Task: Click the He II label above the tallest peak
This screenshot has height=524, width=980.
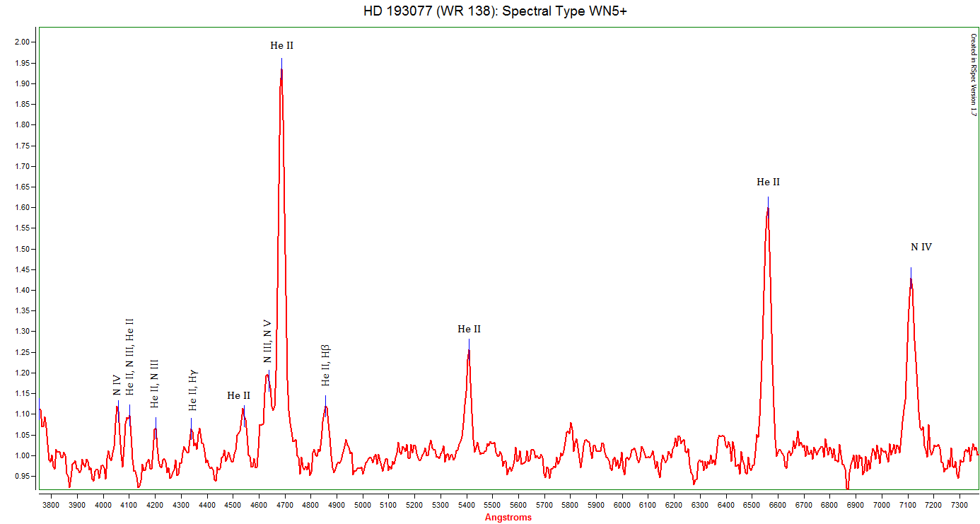Action: tap(281, 45)
